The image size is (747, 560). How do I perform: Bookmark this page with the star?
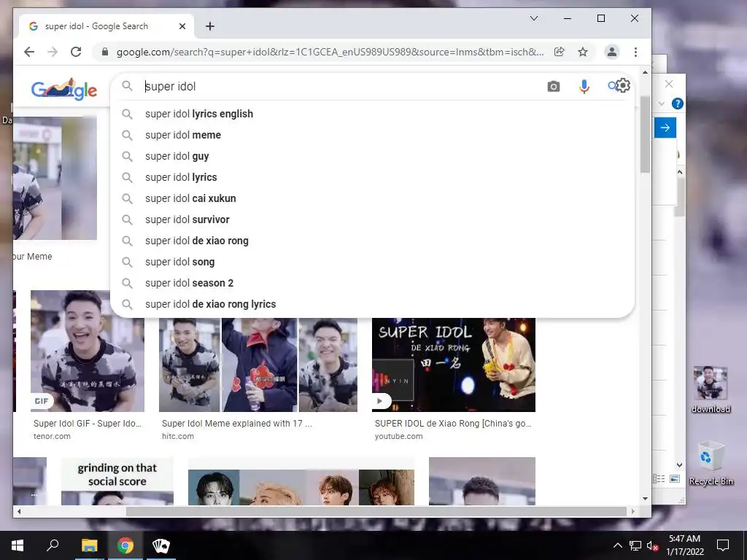click(x=583, y=52)
